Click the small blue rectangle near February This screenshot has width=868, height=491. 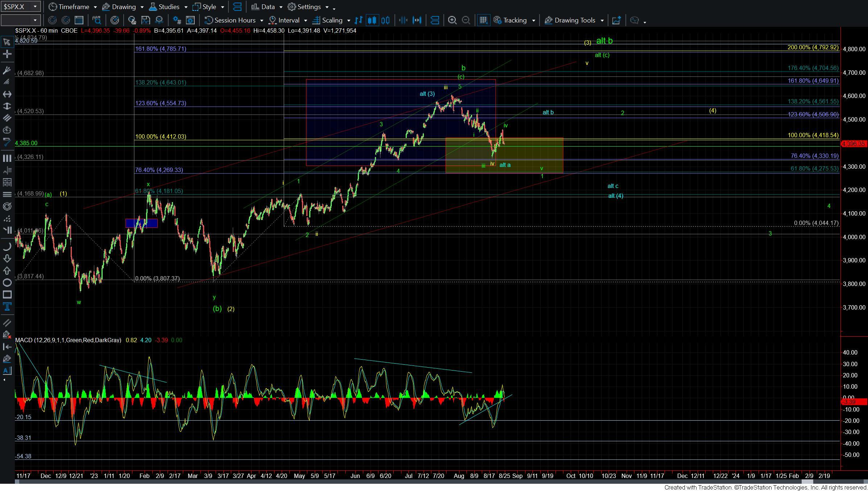pyautogui.click(x=141, y=223)
